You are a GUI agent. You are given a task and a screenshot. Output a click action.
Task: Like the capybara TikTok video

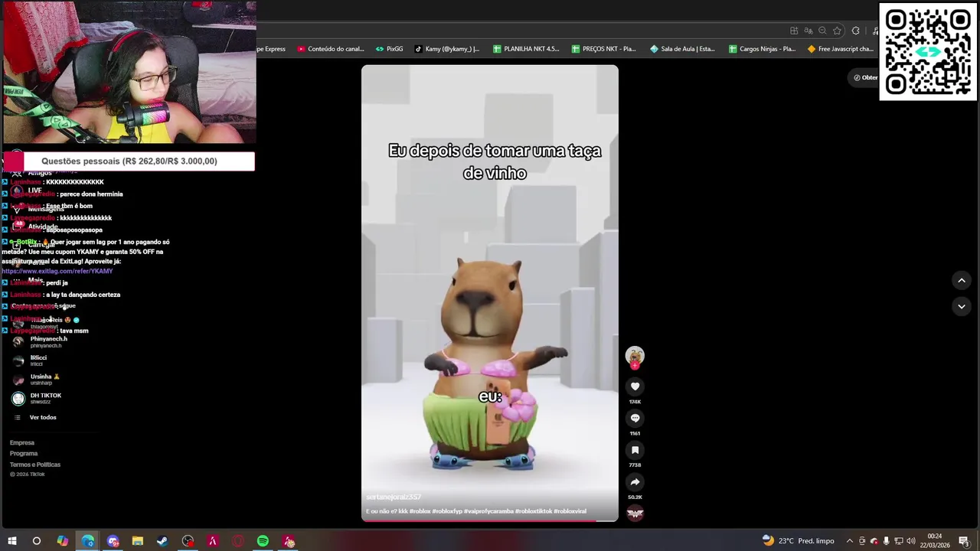[635, 386]
